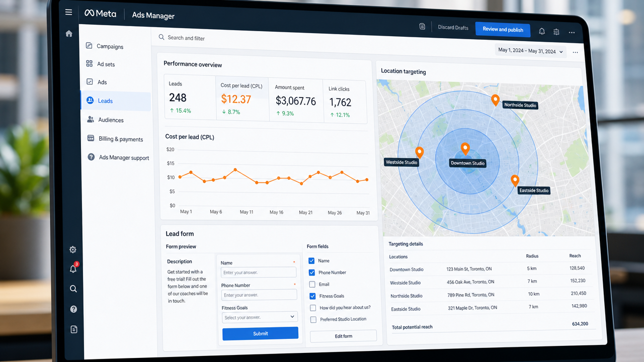Viewport: 644px width, 362px height.
Task: Click the Meta logo
Action: (x=100, y=14)
